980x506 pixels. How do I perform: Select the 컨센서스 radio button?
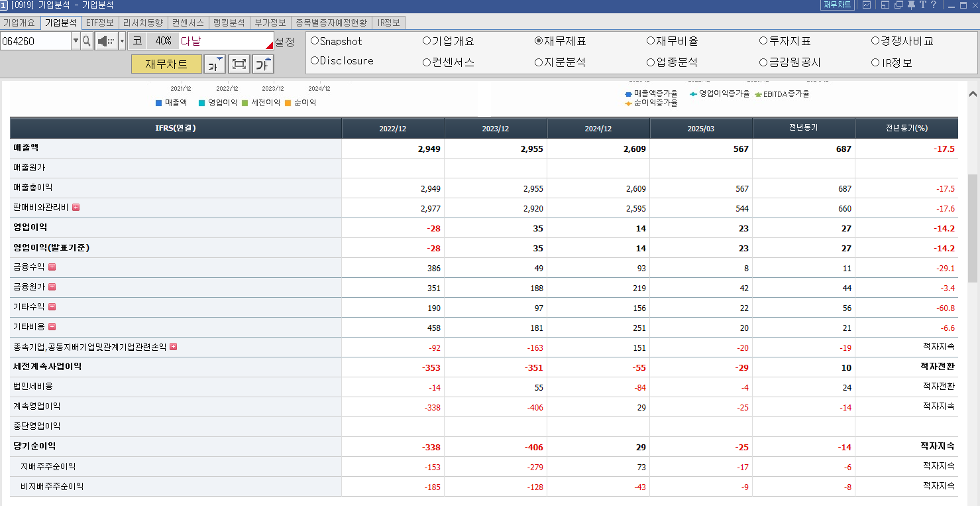click(x=427, y=62)
